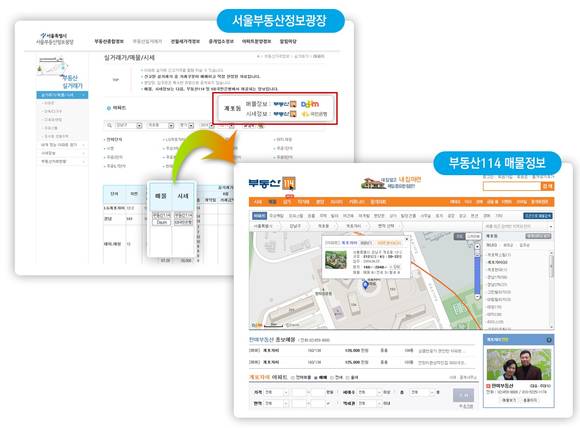Check the 월세 checkbox
This screenshot has width=580, height=428.
pyautogui.click(x=347, y=377)
